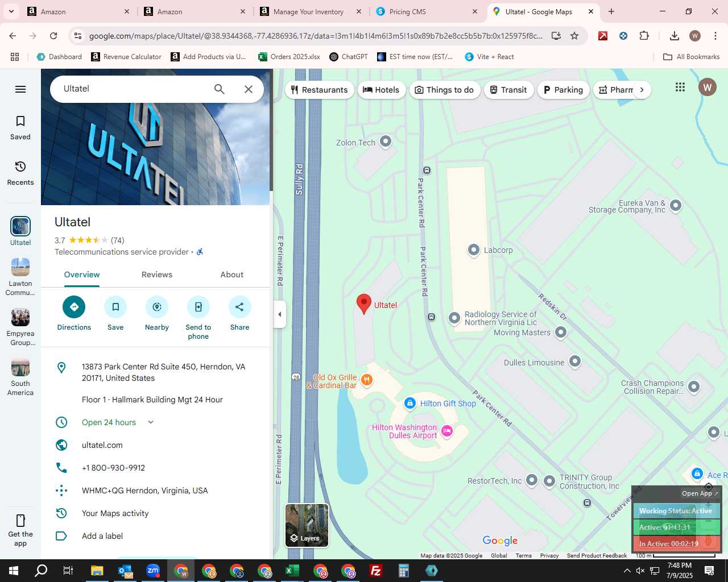Open the Terms link on map footer
Screen dimensions: 728x582
click(524, 555)
